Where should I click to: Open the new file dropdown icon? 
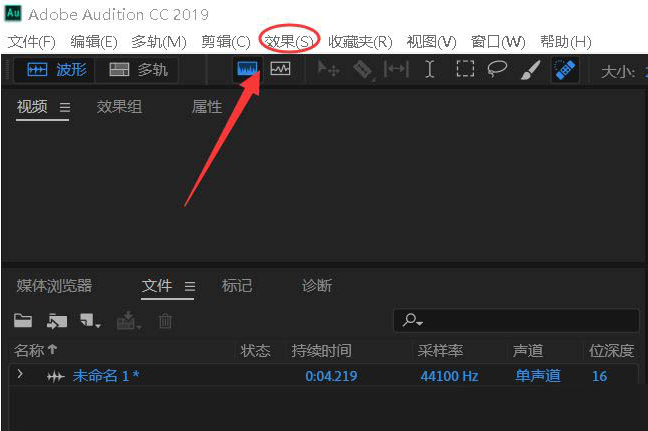(x=91, y=321)
